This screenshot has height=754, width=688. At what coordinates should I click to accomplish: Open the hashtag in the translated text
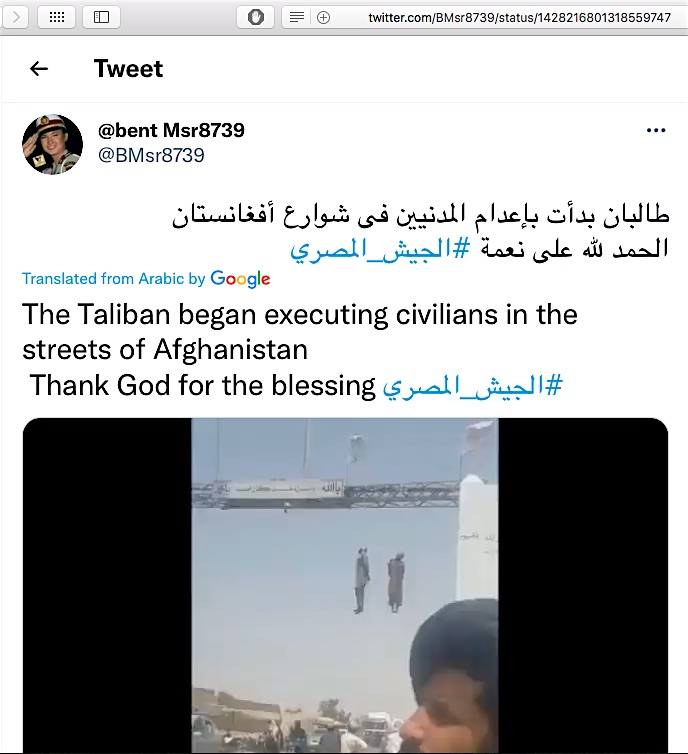coord(473,386)
